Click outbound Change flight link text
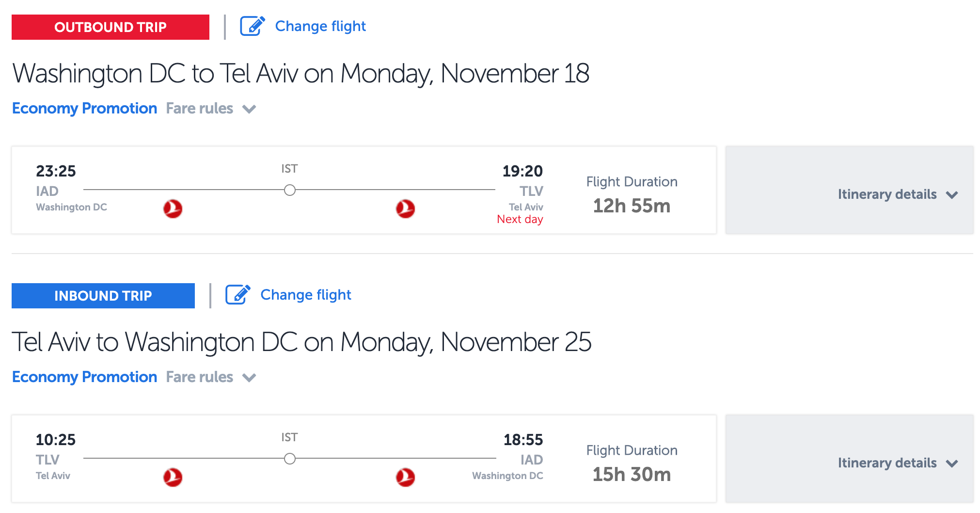Viewport: 980px width, 513px height. [320, 26]
